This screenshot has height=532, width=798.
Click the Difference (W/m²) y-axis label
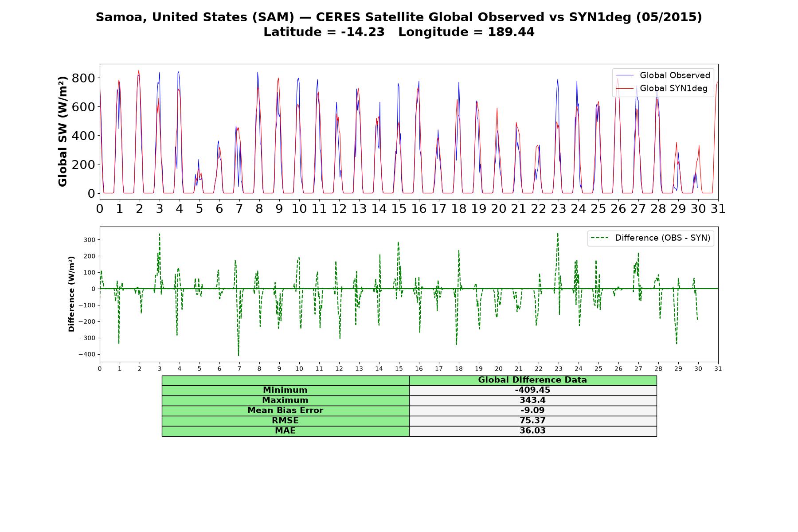point(71,294)
